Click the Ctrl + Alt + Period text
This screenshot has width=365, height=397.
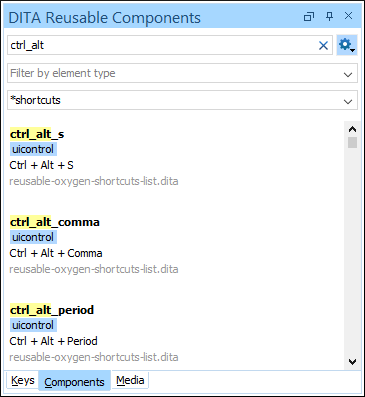[x=53, y=341]
